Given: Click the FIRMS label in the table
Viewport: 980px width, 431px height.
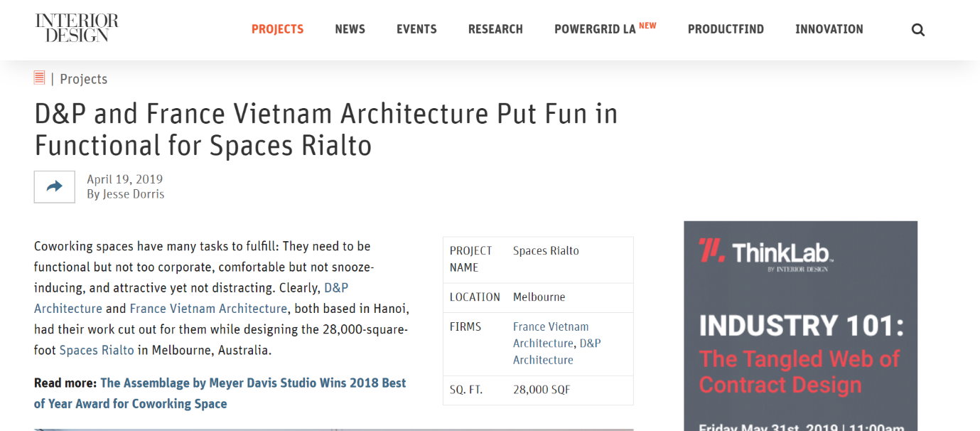Looking at the screenshot, I should [465, 326].
